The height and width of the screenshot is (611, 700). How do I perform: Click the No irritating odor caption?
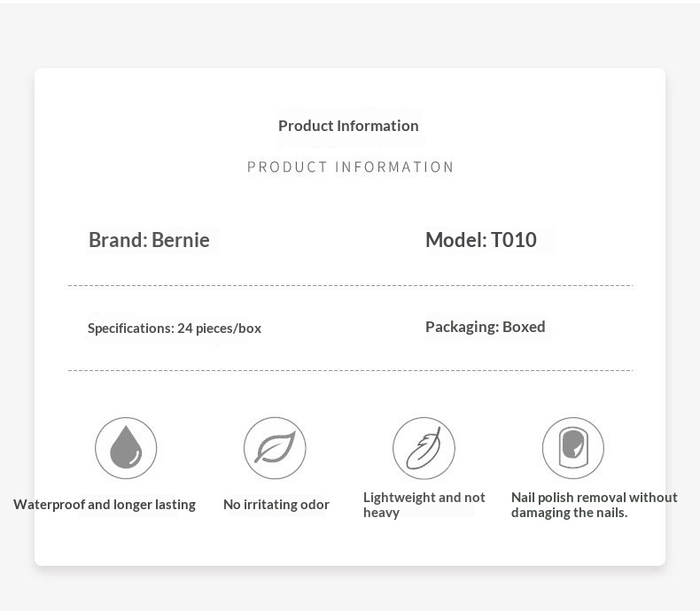[276, 505]
